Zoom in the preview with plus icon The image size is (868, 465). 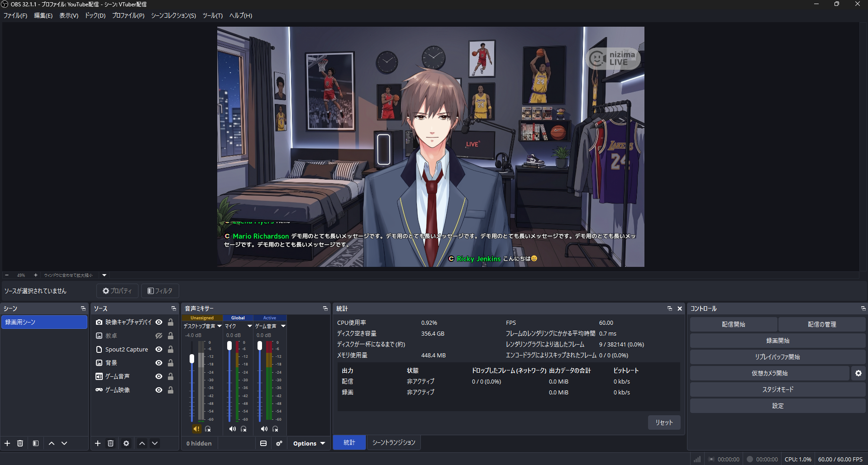click(x=36, y=275)
